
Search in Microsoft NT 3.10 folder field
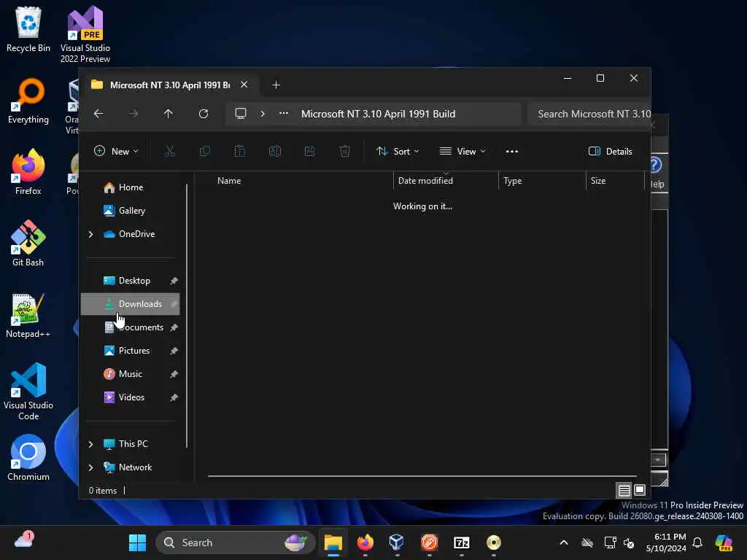(x=589, y=114)
